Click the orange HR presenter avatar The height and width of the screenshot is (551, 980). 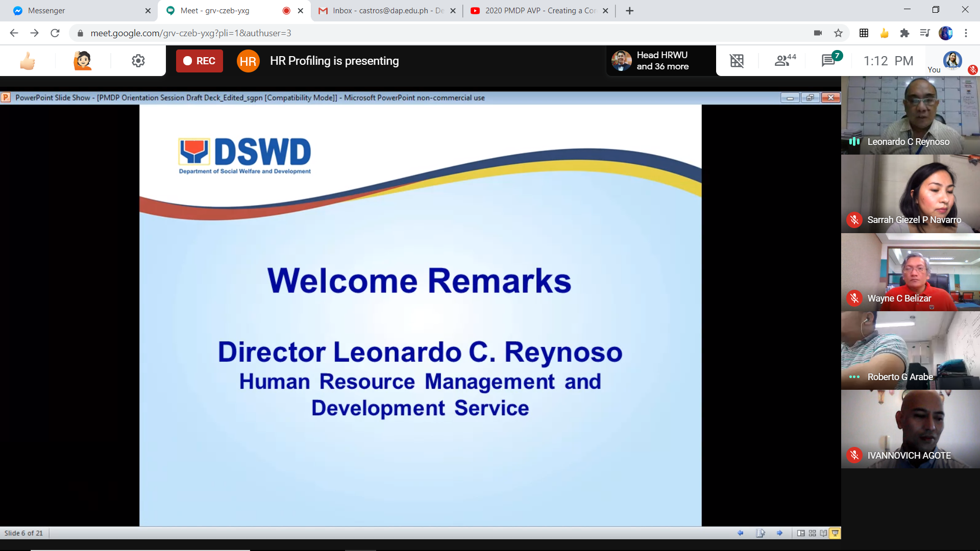click(248, 61)
